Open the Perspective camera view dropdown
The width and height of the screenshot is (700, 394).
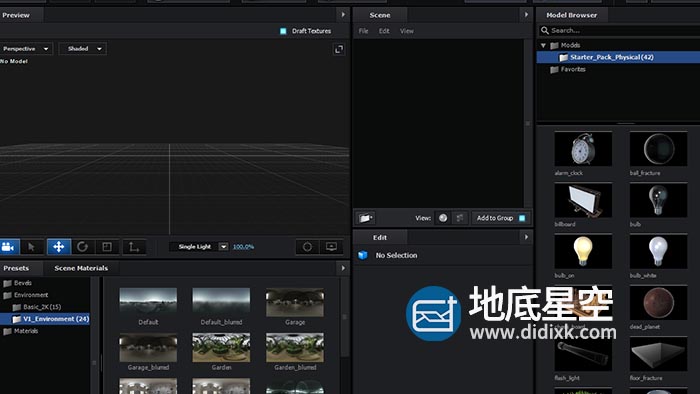[x=26, y=49]
